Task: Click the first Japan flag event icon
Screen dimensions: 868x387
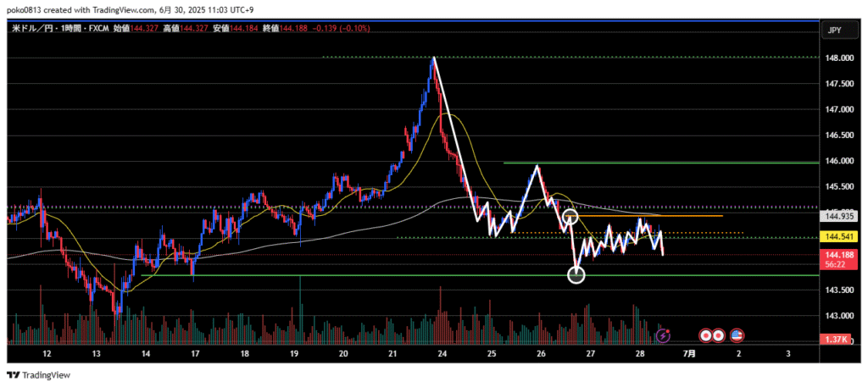Action: point(704,336)
